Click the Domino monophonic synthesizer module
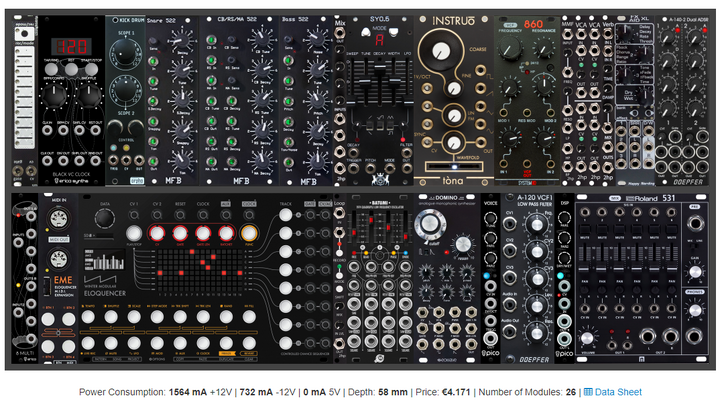 (446, 279)
